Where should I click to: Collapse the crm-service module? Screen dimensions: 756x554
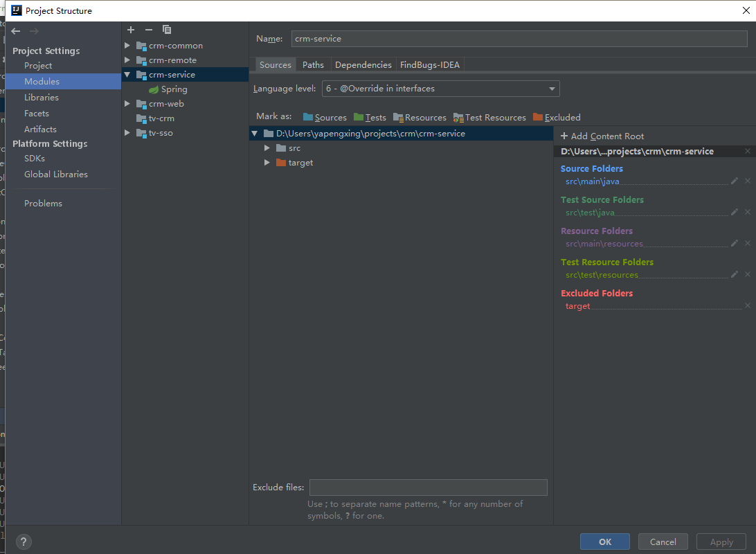[x=127, y=75]
